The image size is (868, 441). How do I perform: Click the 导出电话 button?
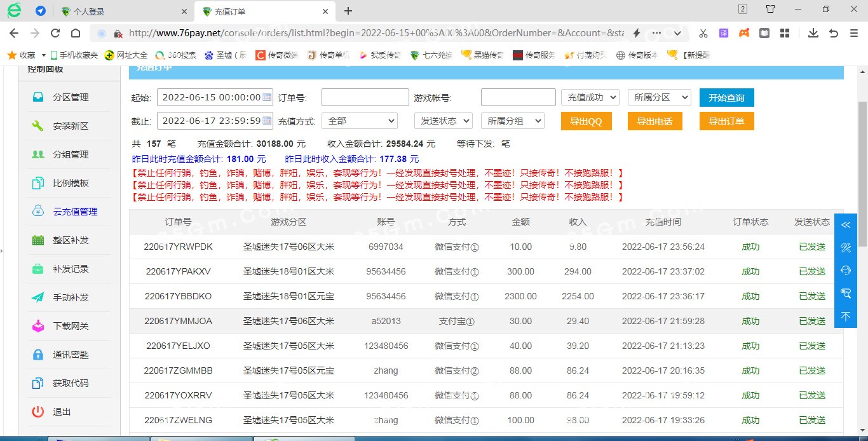click(x=654, y=121)
